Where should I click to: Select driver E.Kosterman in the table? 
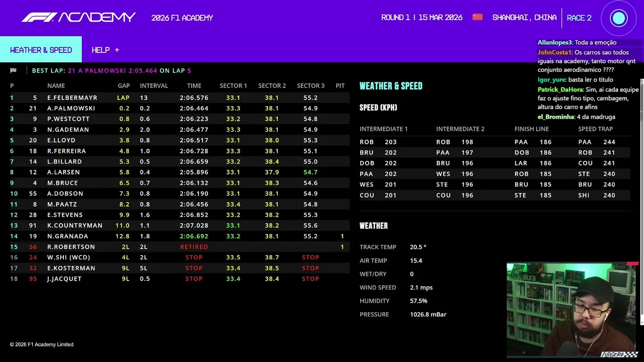point(71,268)
